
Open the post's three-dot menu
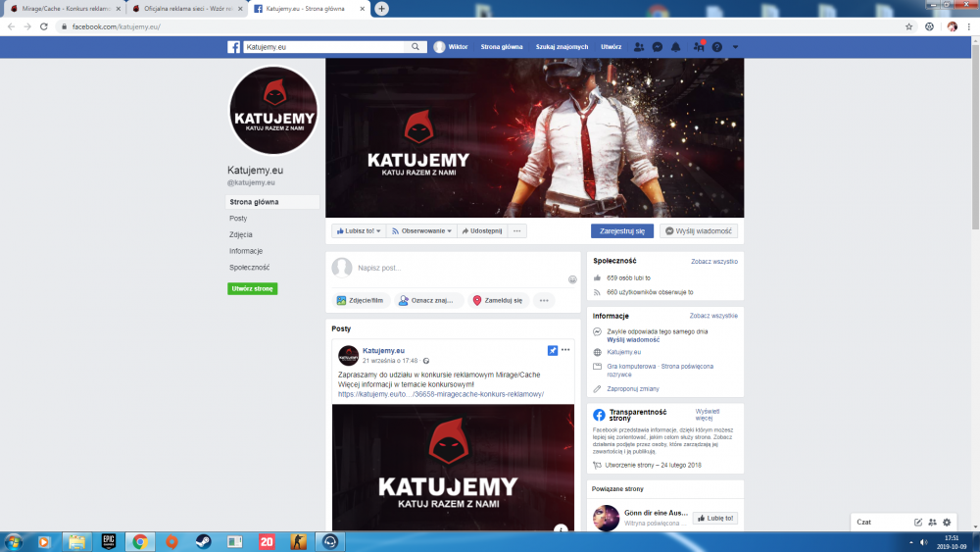pos(565,350)
